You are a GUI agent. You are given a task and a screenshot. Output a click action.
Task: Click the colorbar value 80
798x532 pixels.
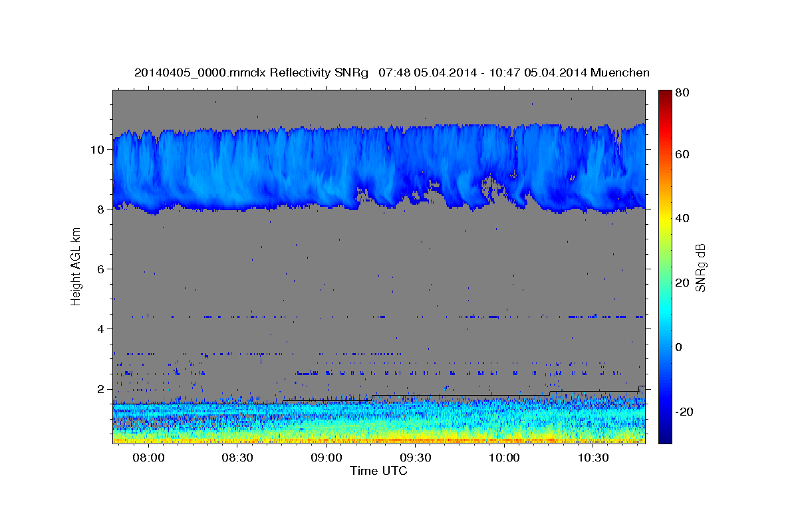682,93
